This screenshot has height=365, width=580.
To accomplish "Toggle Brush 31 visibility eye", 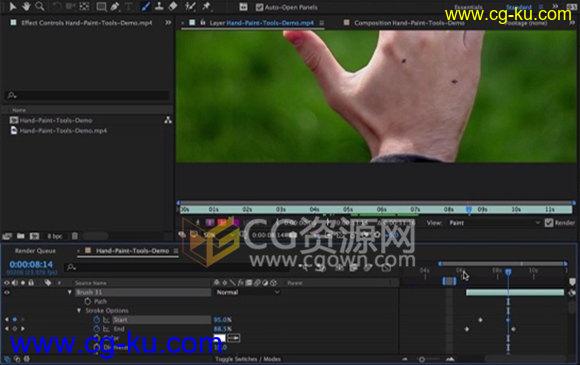I will click(7, 292).
